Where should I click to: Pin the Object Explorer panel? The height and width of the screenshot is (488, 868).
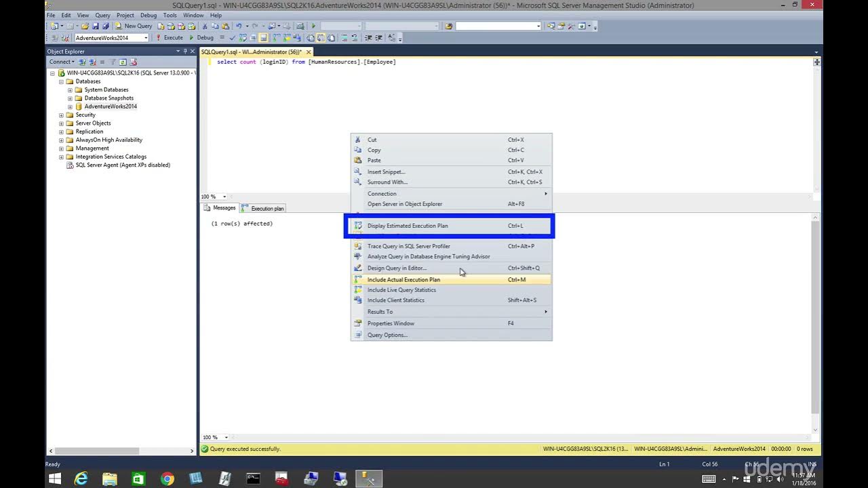coord(185,52)
